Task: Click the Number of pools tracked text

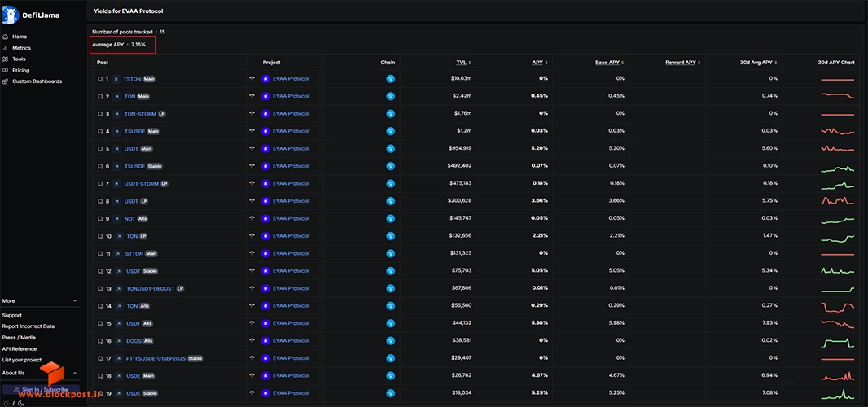Action: (x=129, y=32)
